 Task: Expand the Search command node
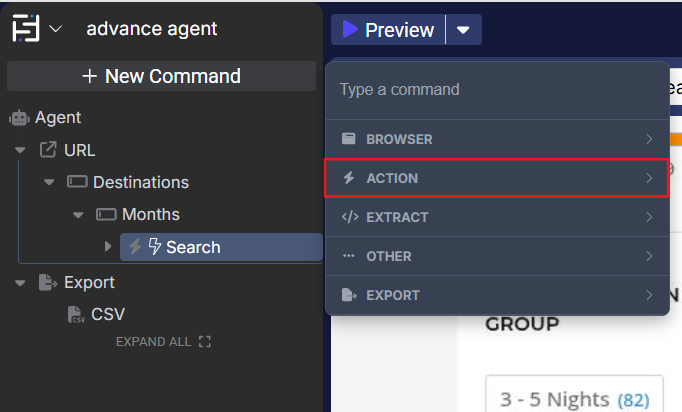point(109,247)
